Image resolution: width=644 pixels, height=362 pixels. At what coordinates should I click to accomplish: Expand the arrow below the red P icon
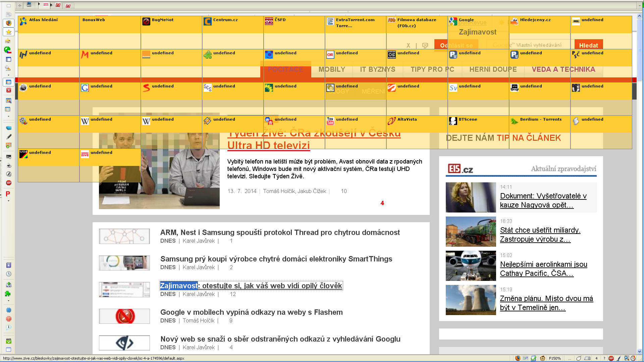[8, 201]
